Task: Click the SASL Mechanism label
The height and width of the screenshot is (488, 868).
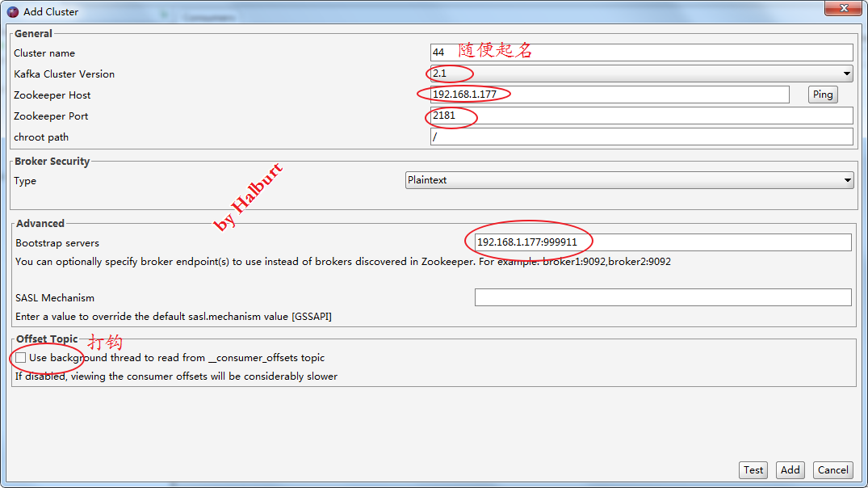Action: [x=55, y=298]
